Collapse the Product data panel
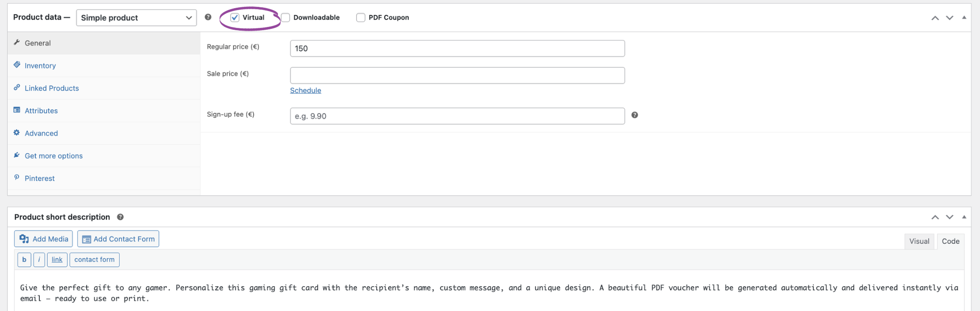The width and height of the screenshot is (980, 311). tap(964, 17)
